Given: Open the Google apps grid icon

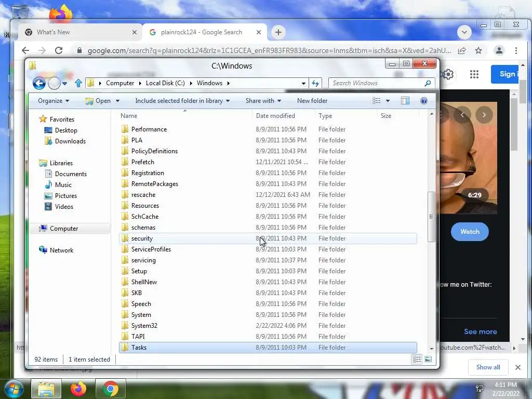Looking at the screenshot, I should click(x=474, y=74).
